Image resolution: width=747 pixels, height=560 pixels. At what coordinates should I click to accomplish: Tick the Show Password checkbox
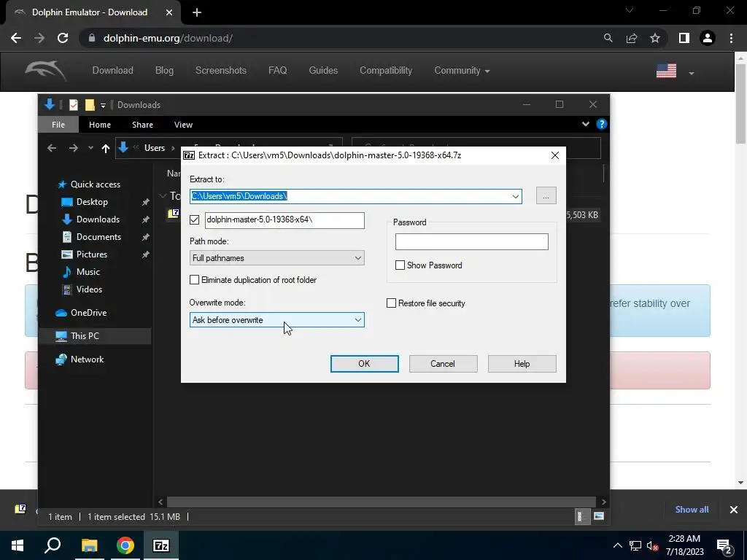400,265
